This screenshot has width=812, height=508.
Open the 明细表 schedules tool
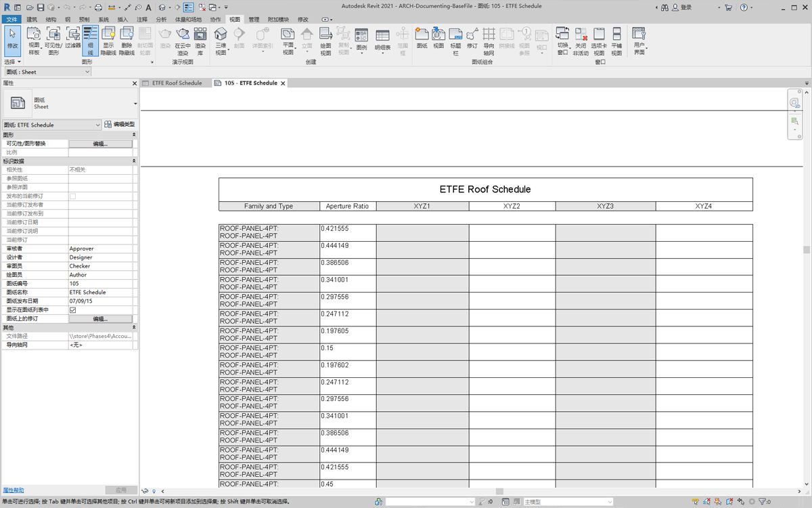382,39
